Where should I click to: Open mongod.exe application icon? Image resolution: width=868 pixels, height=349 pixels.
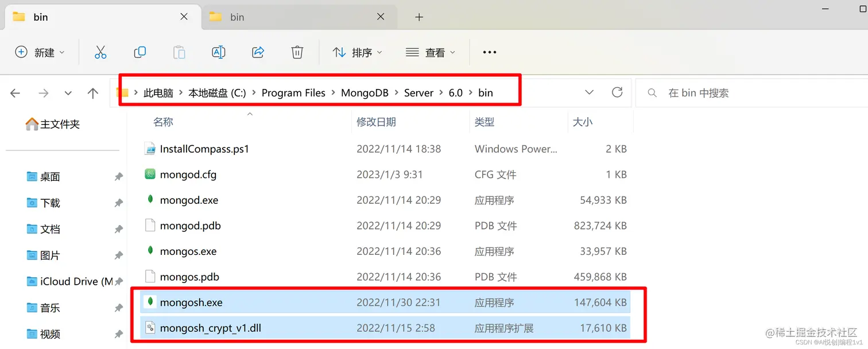pos(150,200)
